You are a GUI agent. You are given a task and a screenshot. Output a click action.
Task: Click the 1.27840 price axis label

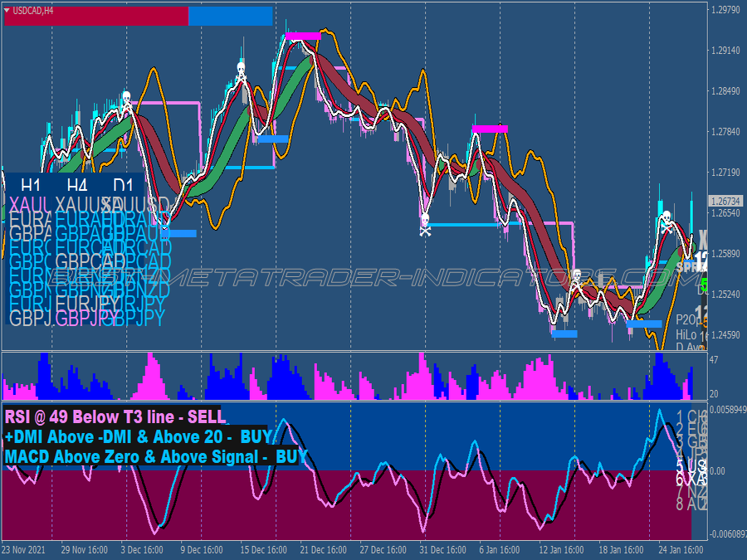tap(725, 131)
